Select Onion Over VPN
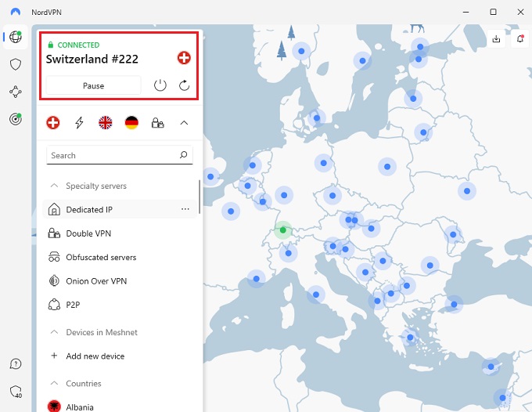Image resolution: width=532 pixels, height=412 pixels. (120, 281)
